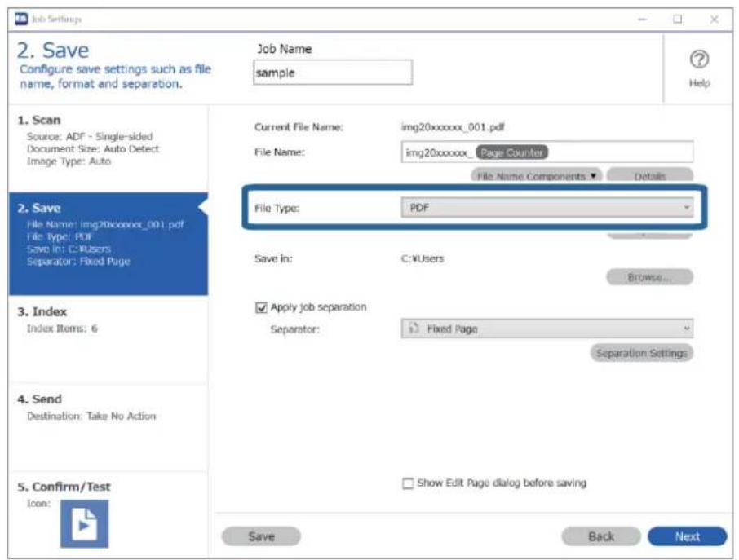Go to the 3. Index step
This screenshot has height=560, width=739.
pyautogui.click(x=108, y=340)
